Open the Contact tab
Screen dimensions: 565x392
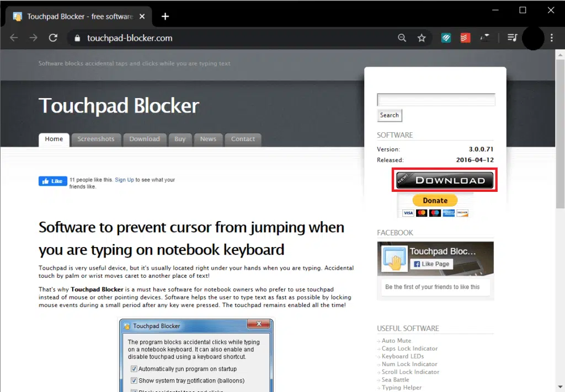point(243,139)
